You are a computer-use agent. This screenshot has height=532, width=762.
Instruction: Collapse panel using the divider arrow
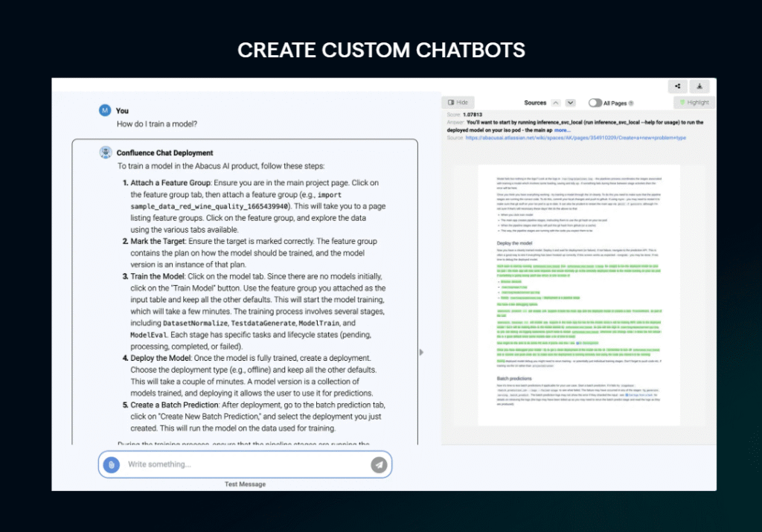[x=421, y=352]
